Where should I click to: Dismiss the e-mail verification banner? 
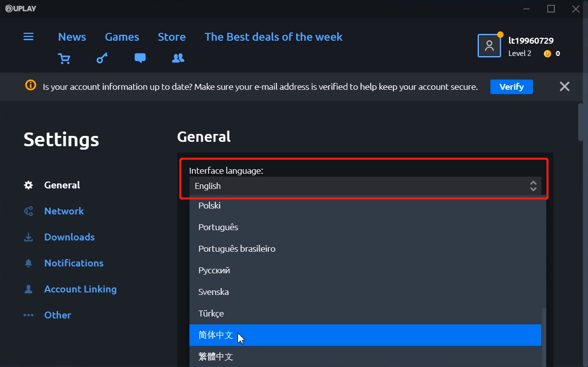pyautogui.click(x=564, y=87)
